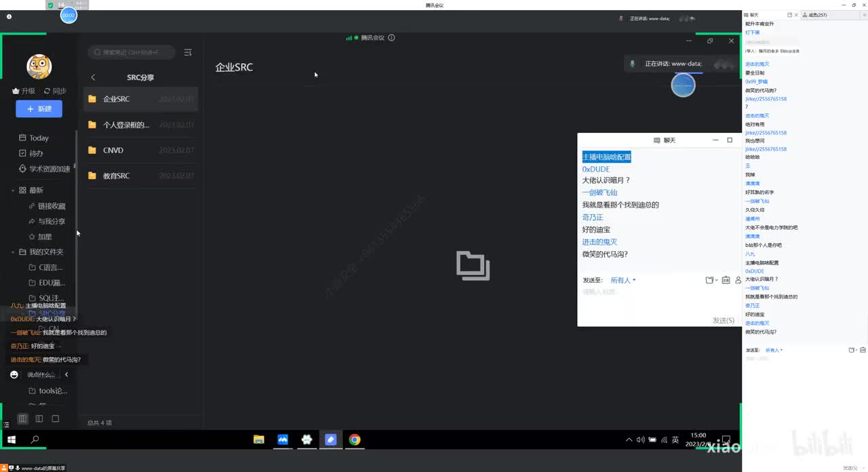
Task: Open 发送至 所有人 dropdown in floating chat
Action: pyautogui.click(x=623, y=280)
